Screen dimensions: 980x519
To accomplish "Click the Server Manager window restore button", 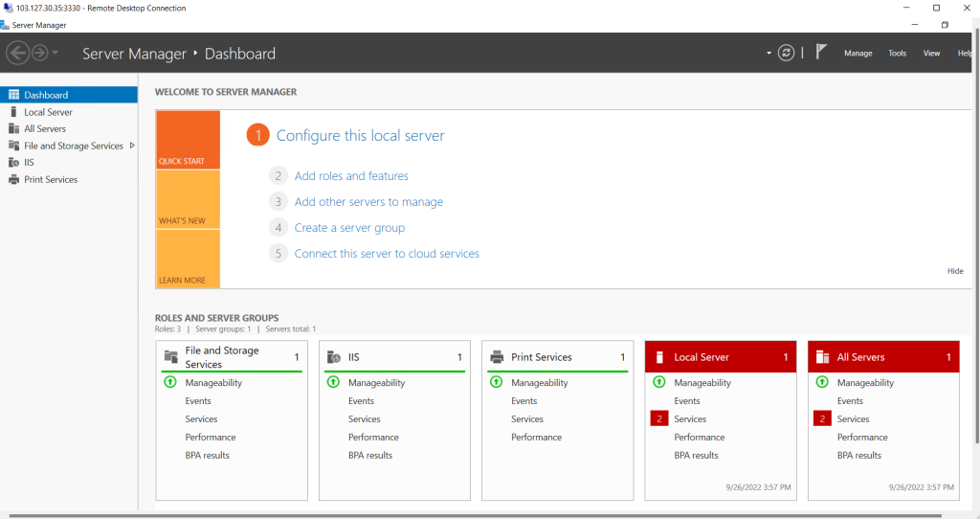I will (945, 25).
